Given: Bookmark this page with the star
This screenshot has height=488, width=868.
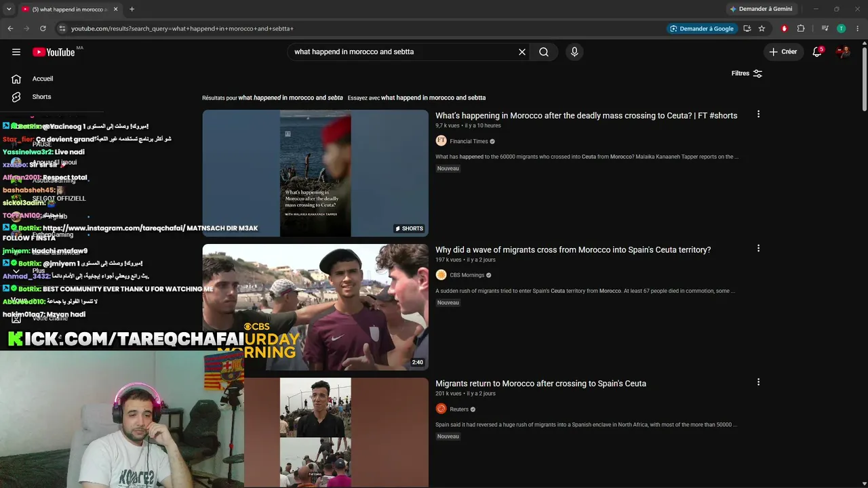Looking at the screenshot, I should (762, 28).
